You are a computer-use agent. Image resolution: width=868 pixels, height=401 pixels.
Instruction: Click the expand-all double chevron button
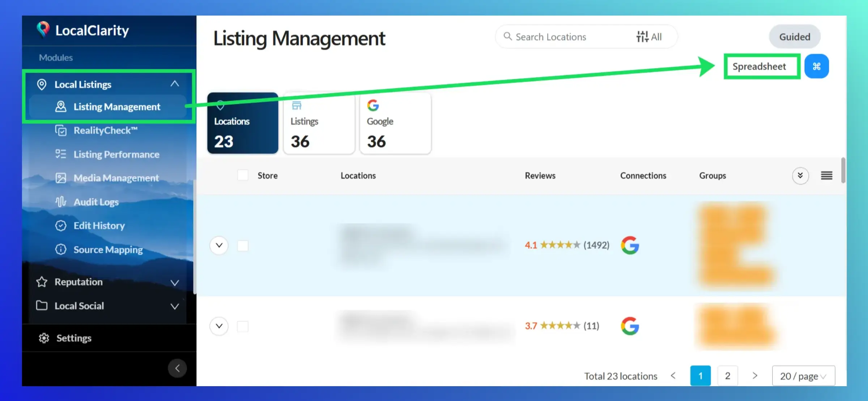(x=800, y=176)
